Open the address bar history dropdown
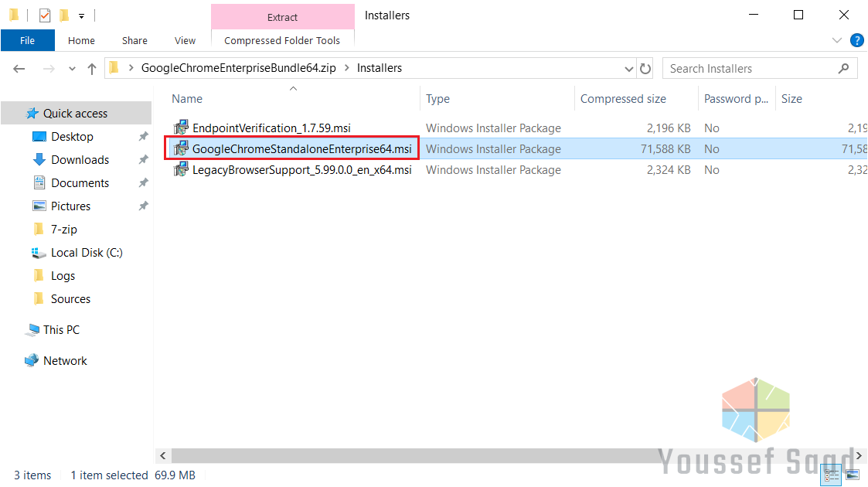This screenshot has width=868, height=487. point(628,69)
